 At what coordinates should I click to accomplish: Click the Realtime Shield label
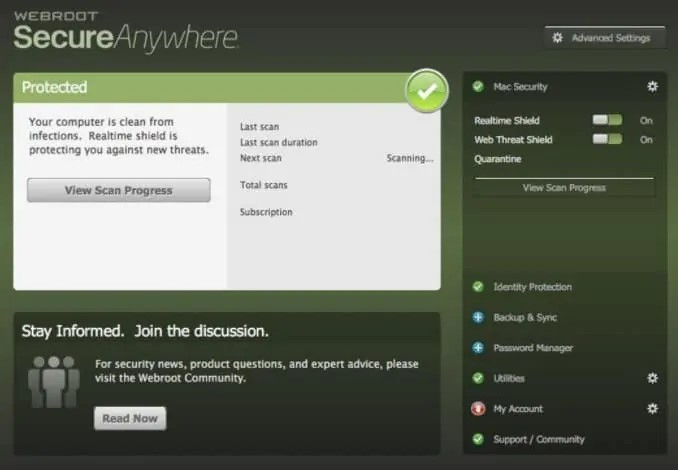[x=506, y=121]
